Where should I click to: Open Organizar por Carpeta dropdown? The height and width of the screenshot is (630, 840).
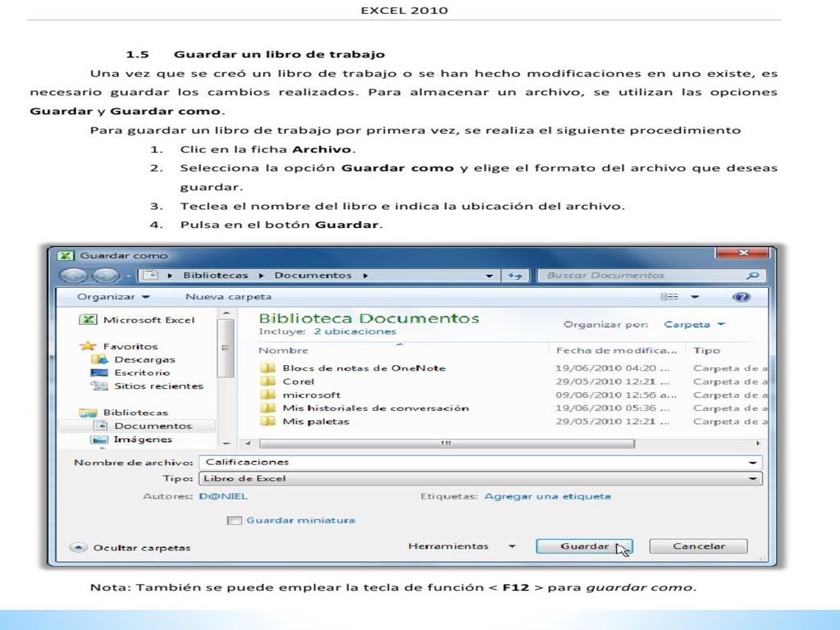[x=694, y=325]
